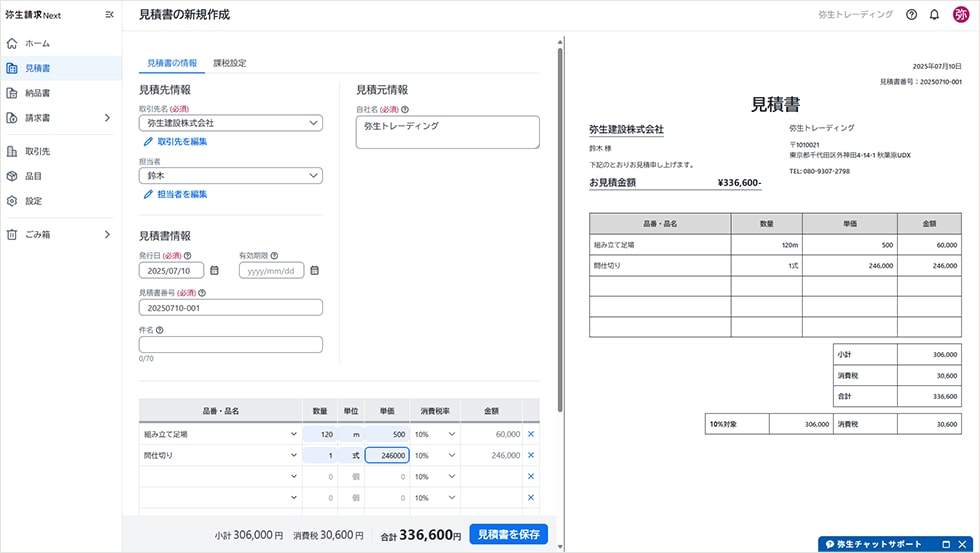Delete the 組み立て足場 row
The width and height of the screenshot is (980, 553).
click(531, 434)
